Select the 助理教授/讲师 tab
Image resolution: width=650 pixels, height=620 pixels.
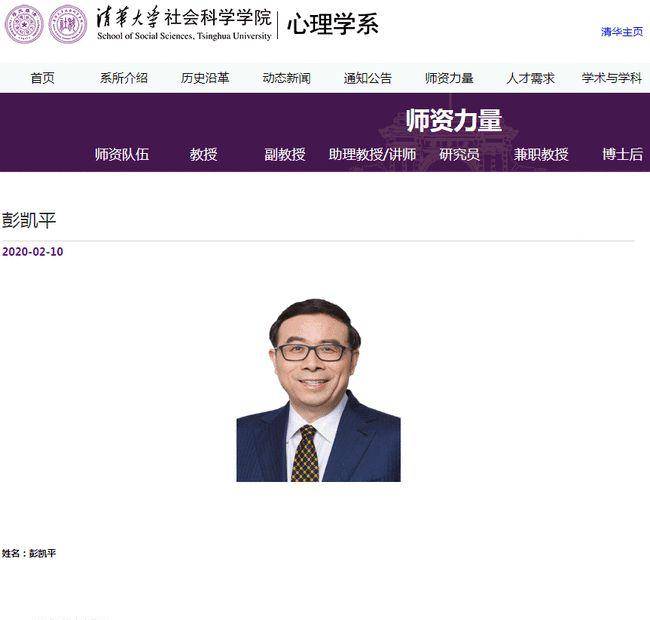click(372, 154)
